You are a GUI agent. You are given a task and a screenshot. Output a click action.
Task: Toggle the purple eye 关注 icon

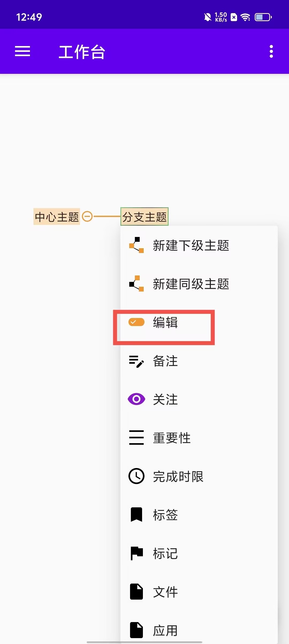(x=136, y=399)
